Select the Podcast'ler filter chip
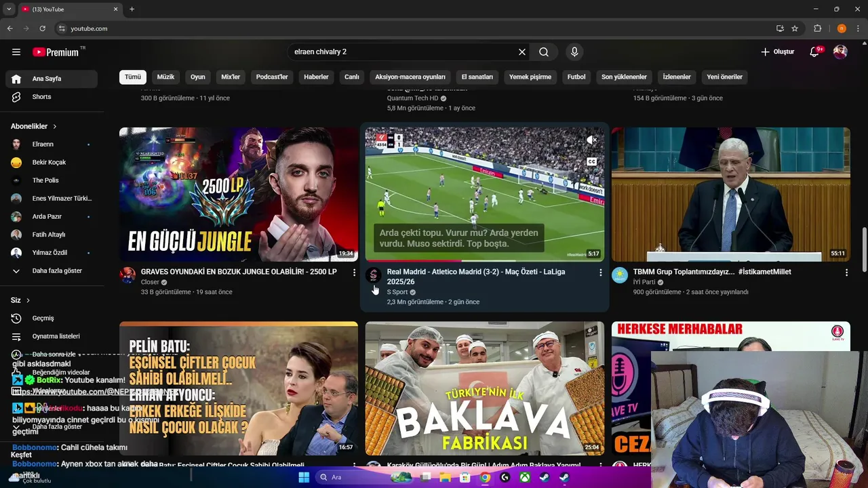This screenshot has height=488, width=868. [x=272, y=77]
